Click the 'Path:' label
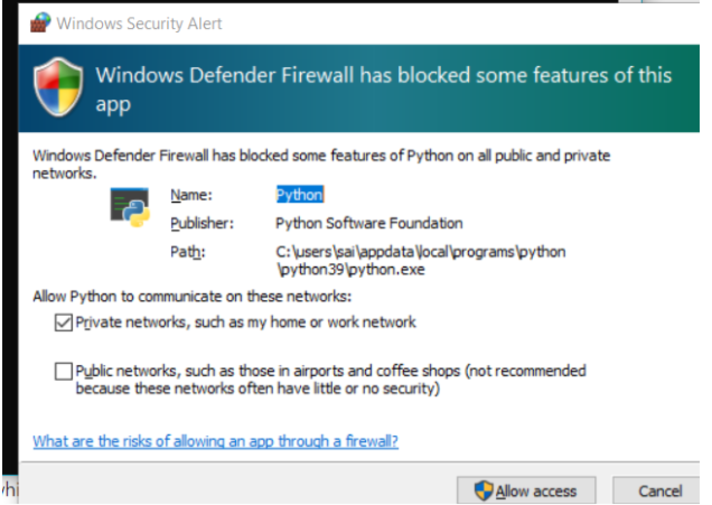This screenshot has width=712, height=505. [x=187, y=251]
